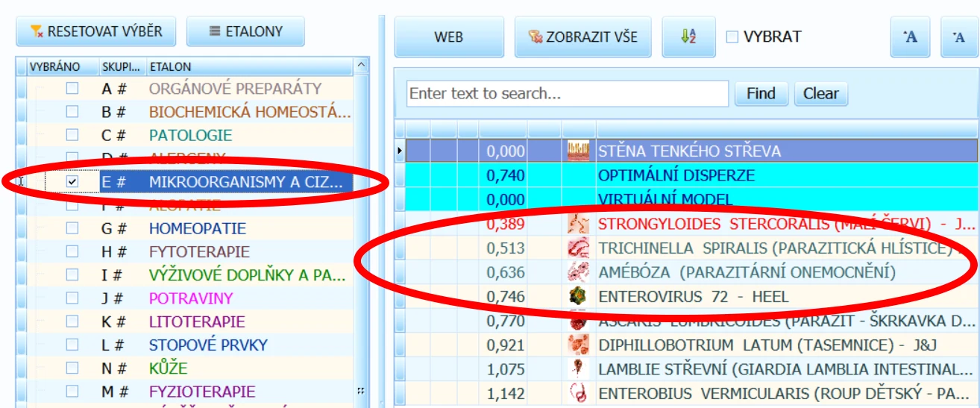The height and width of the screenshot is (408, 980).
Task: Check the B # BIOCHEMICKÁ HOMEOSTÁZA checkbox
Action: [x=72, y=112]
